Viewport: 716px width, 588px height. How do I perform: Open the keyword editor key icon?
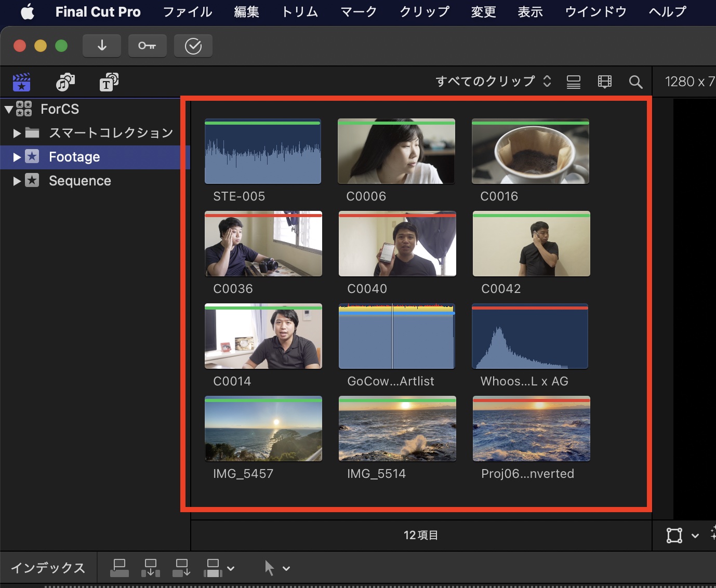tap(147, 46)
